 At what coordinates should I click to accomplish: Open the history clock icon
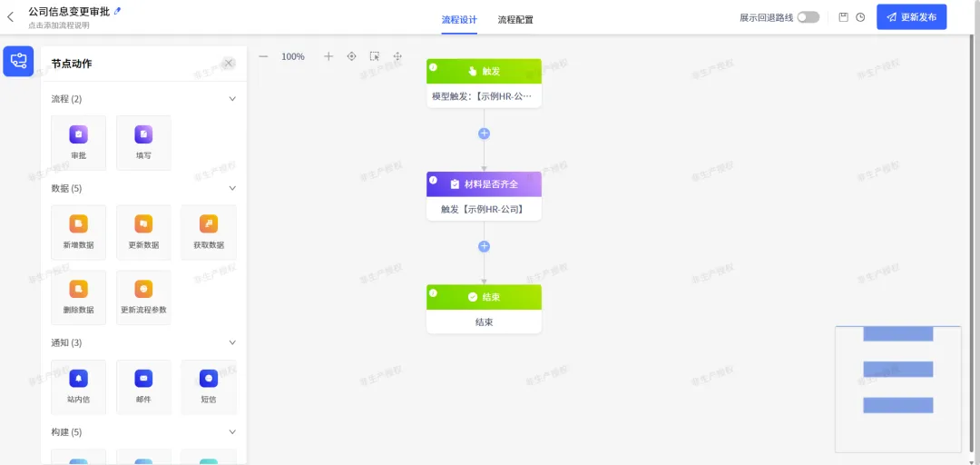[860, 17]
